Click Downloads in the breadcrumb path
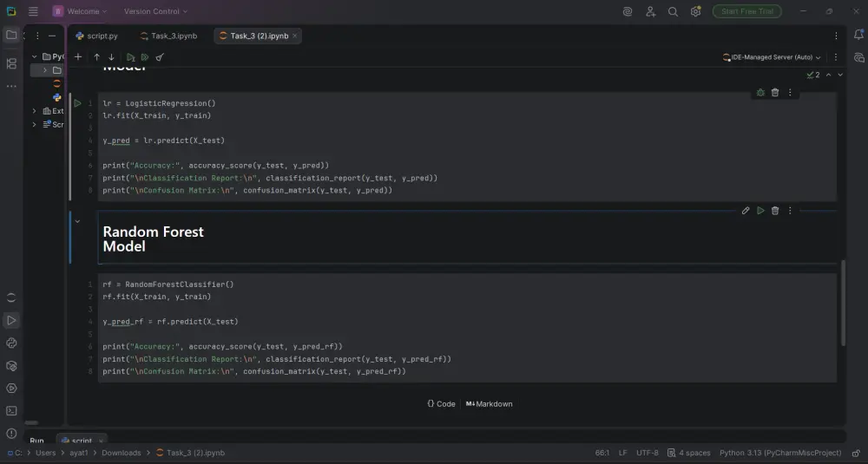Screen dimensions: 868x464 click(x=122, y=453)
